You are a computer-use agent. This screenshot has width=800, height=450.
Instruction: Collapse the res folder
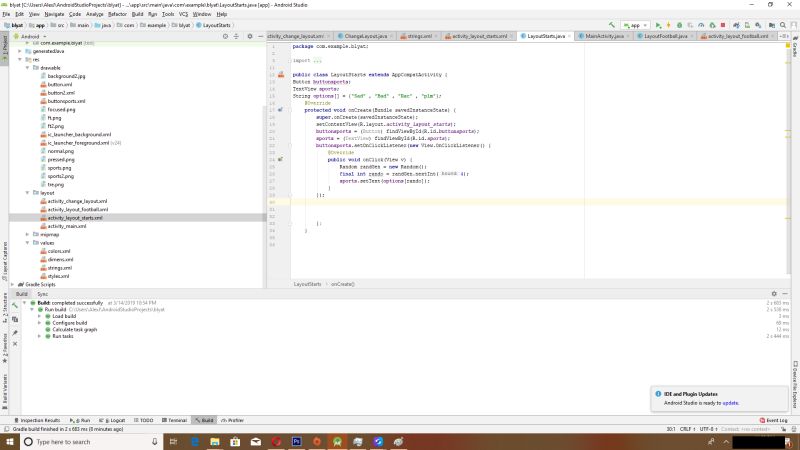[x=20, y=60]
